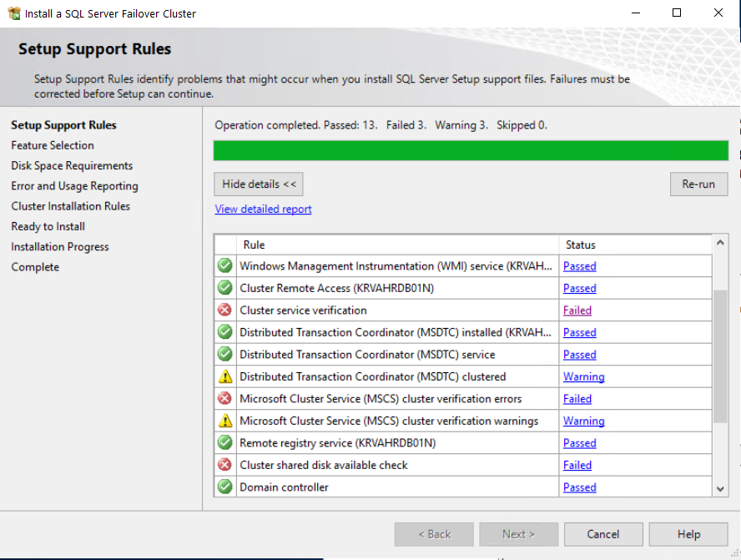This screenshot has width=741, height=560.
Task: Minimize the installer window
Action: (636, 13)
